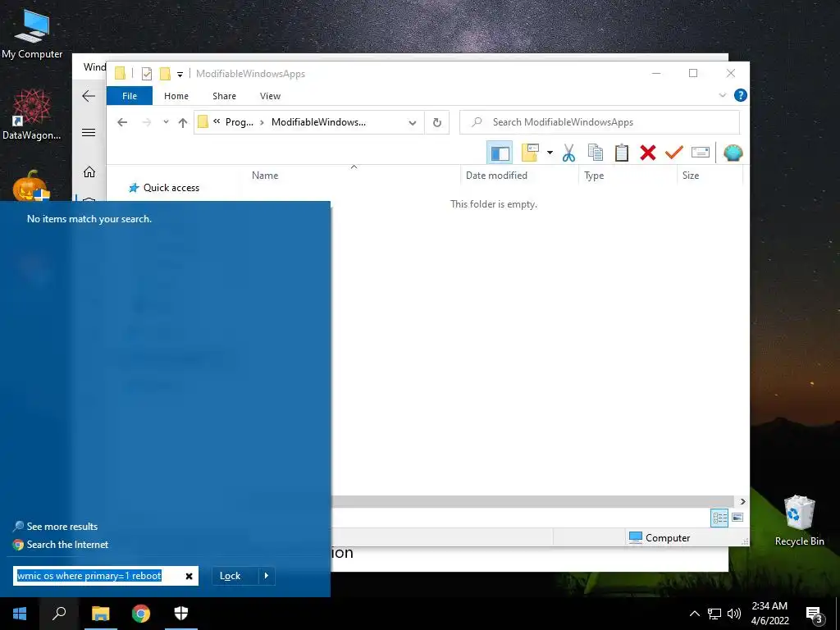Open the dropdown arrow beside folder options icon
The image size is (840, 630).
point(550,153)
